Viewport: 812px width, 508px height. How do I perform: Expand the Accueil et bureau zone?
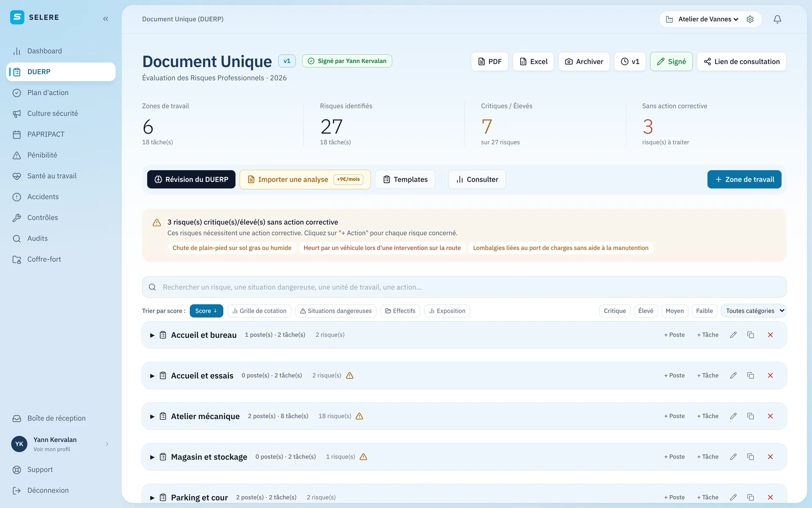point(152,335)
